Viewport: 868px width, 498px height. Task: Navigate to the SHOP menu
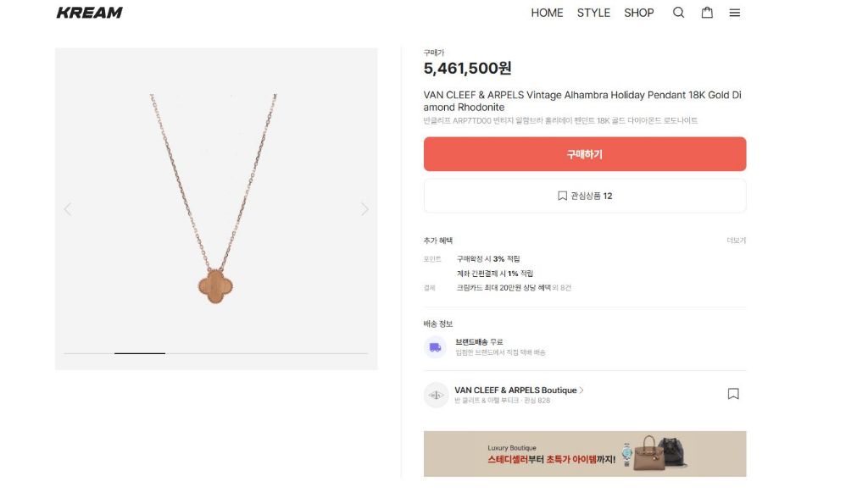pos(639,13)
